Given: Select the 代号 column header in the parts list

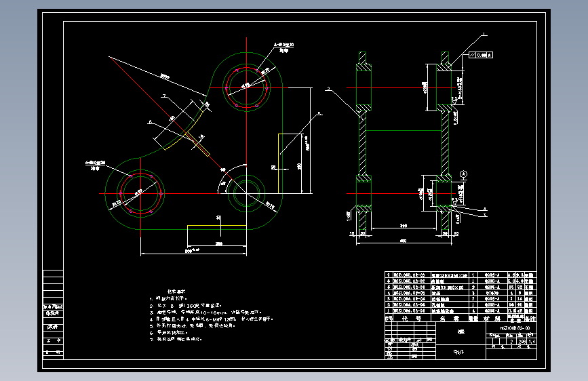Looking at the screenshot, I should coord(412,319).
